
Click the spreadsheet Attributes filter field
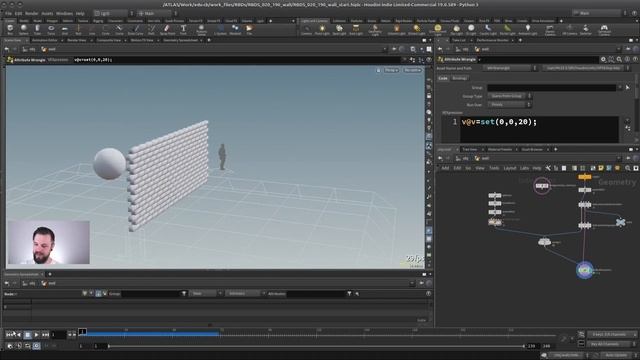[x=316, y=293]
